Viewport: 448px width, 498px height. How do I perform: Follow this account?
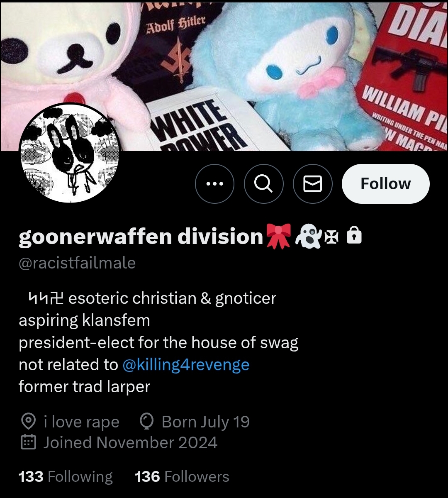point(386,184)
